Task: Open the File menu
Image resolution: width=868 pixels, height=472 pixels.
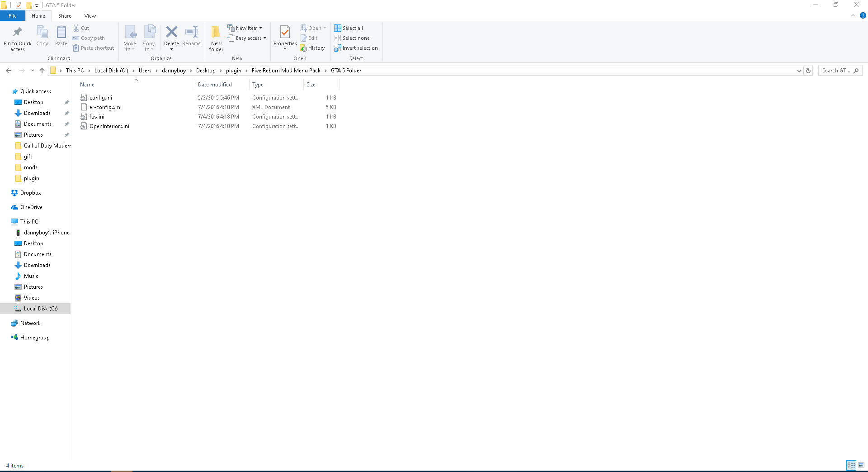Action: click(x=13, y=16)
